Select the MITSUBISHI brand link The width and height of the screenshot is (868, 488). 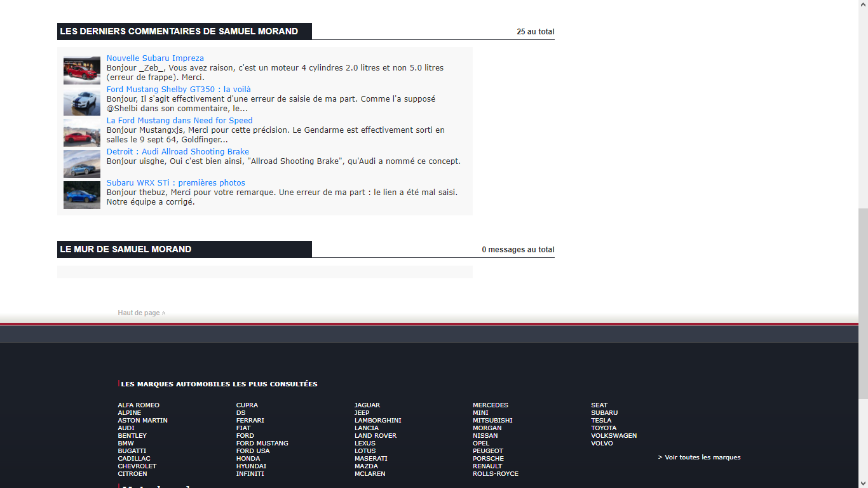click(x=492, y=421)
